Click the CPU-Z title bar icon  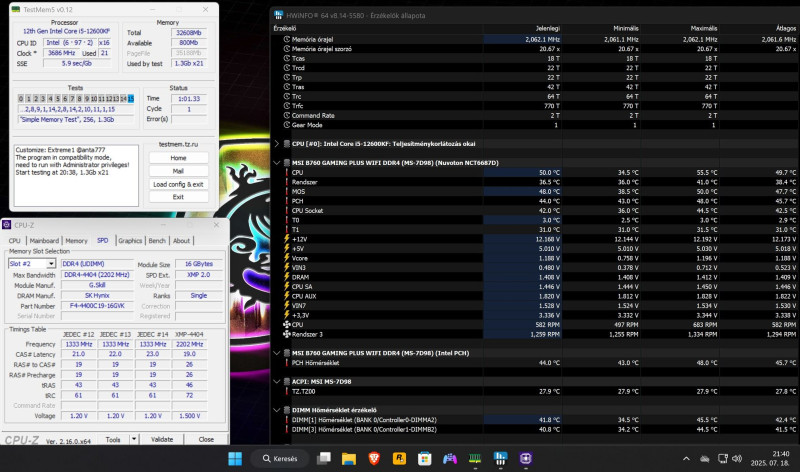(7, 225)
